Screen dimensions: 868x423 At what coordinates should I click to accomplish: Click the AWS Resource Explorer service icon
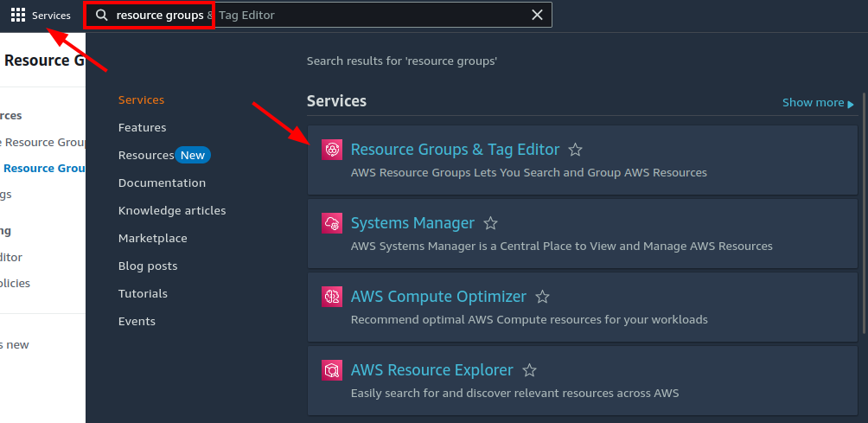click(332, 370)
